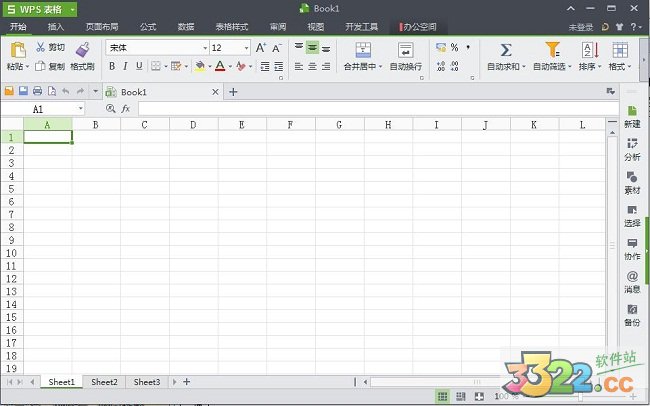Switch to Sheet3 tab
This screenshot has width=650, height=406.
coord(147,382)
